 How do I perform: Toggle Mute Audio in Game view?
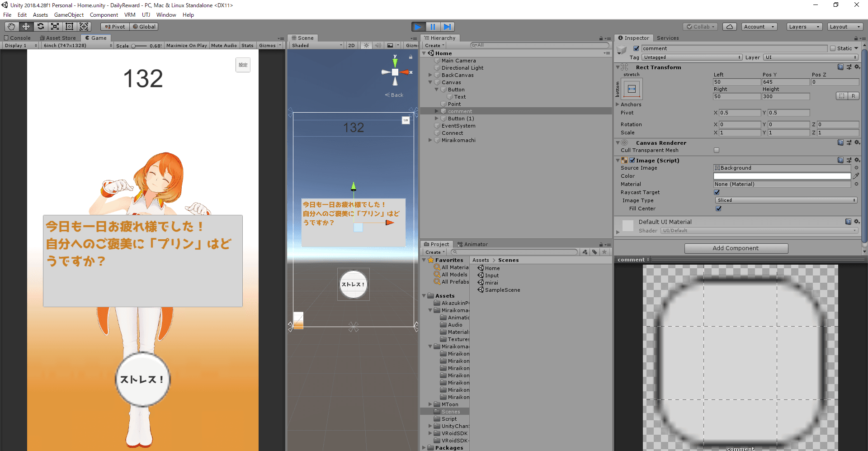pyautogui.click(x=224, y=45)
